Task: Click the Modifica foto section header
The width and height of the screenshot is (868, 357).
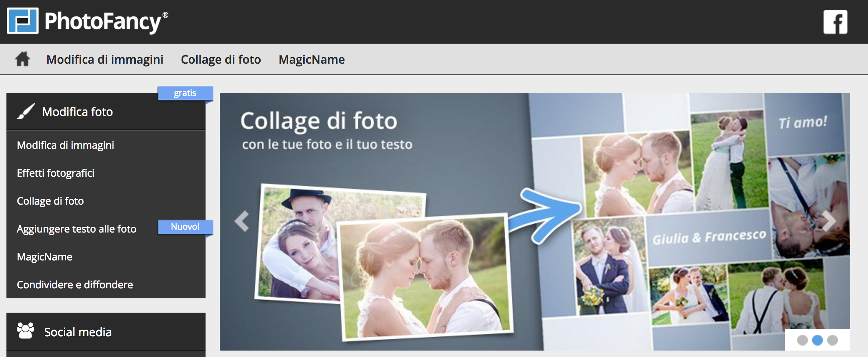Action: point(106,112)
